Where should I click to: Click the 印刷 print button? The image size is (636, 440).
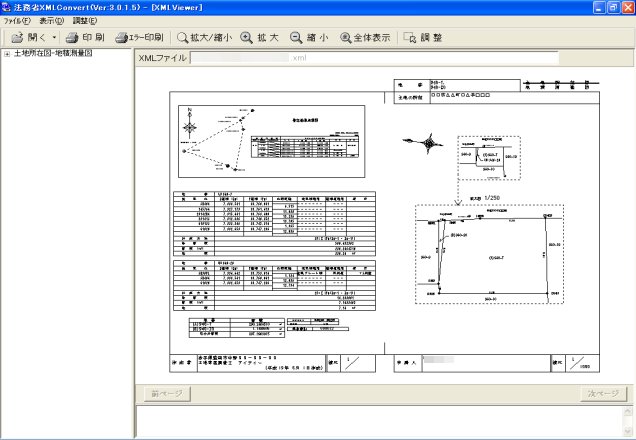(x=85, y=38)
